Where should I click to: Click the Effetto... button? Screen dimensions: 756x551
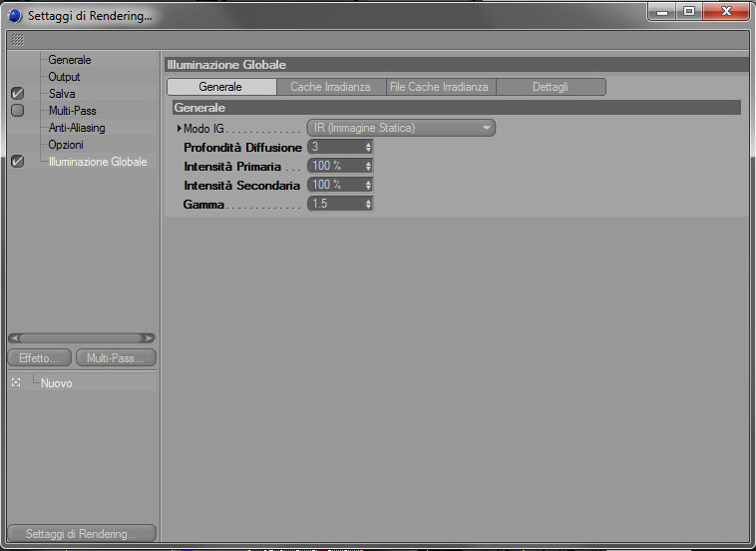click(x=40, y=358)
